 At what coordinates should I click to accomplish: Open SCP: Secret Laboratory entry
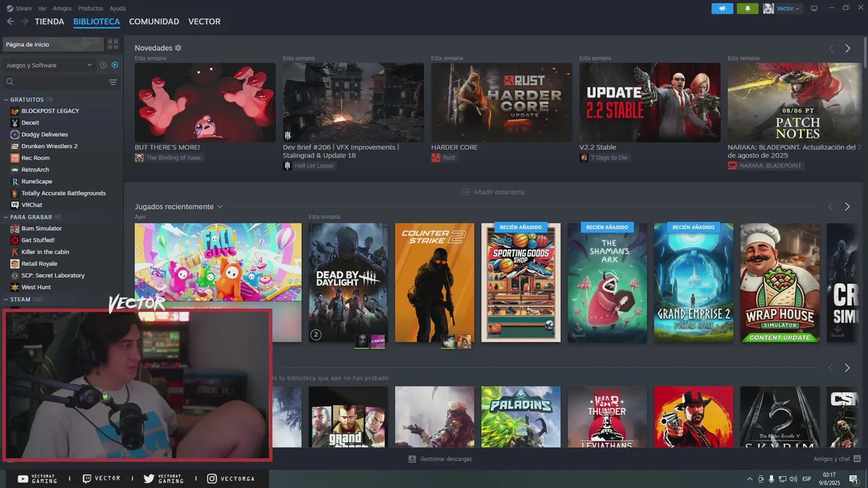tap(53, 275)
